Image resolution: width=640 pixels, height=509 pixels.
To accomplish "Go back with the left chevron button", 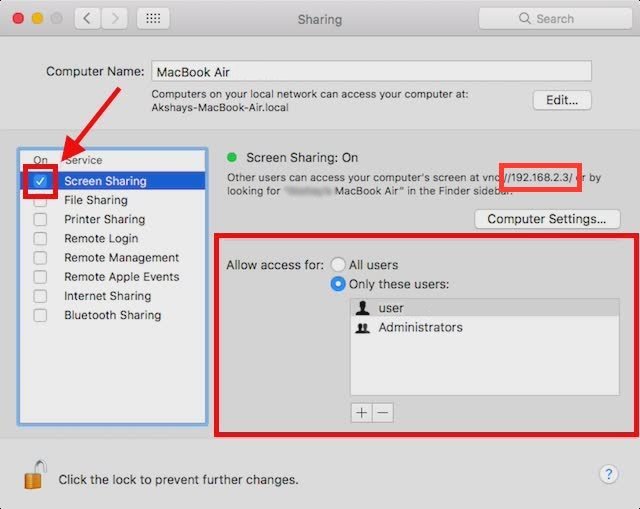I will pos(87,18).
